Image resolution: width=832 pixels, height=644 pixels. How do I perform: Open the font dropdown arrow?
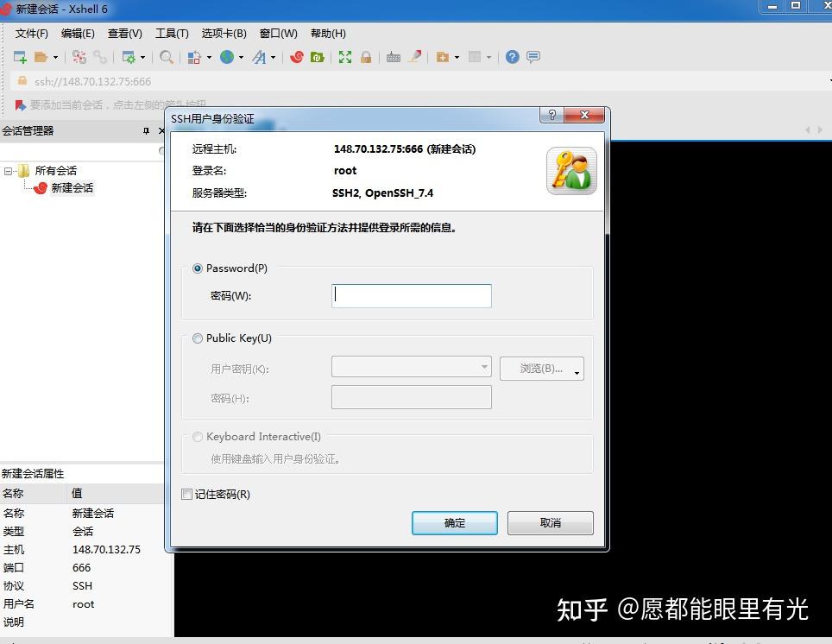(x=274, y=57)
